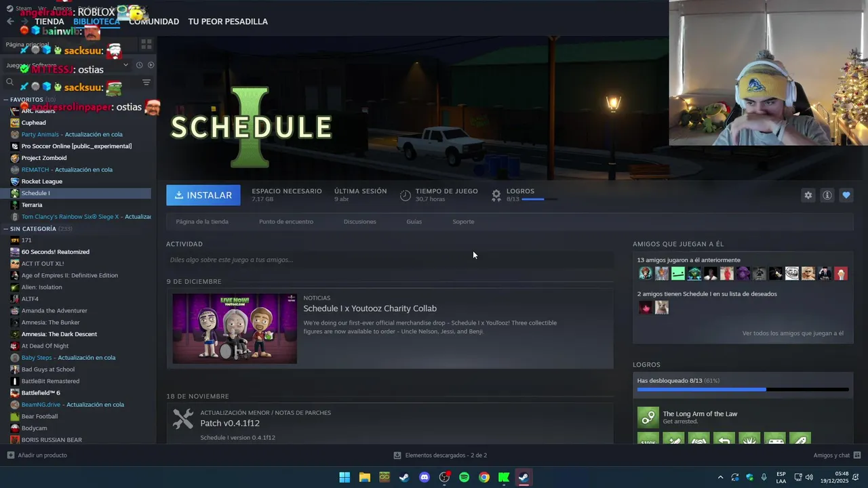Open Spotify from the taskbar

[464, 477]
